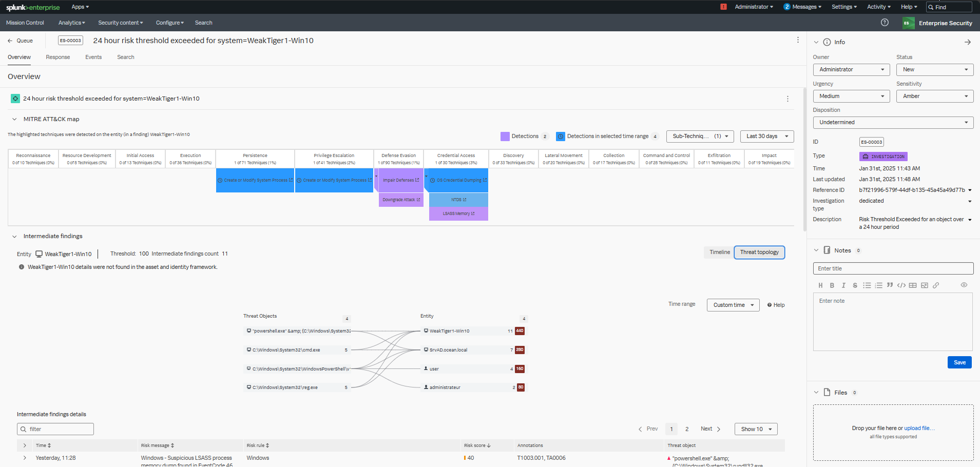The image size is (980, 467).
Task: Insert block quote in note
Action: [x=890, y=285]
